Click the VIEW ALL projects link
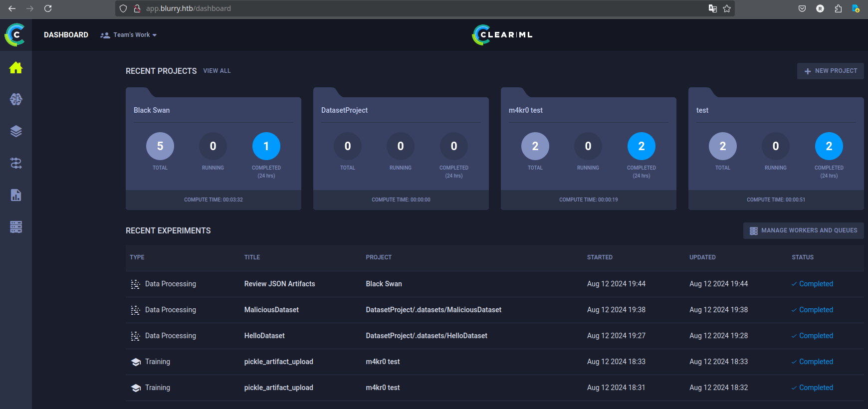The image size is (868, 409). [x=217, y=71]
